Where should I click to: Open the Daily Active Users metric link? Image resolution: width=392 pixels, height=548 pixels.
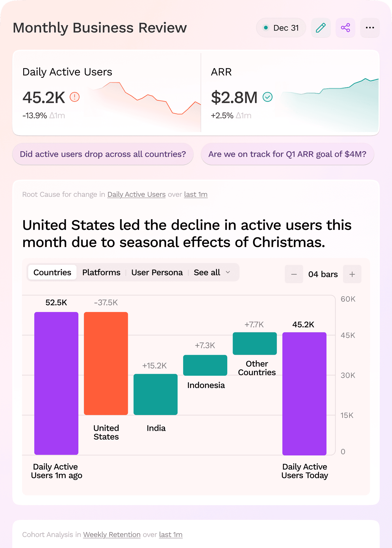coord(136,195)
